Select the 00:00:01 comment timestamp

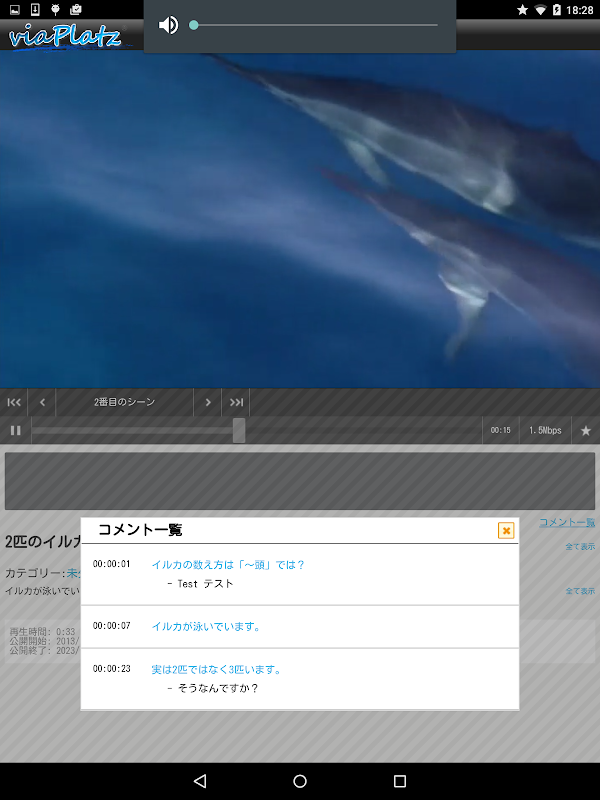111,564
